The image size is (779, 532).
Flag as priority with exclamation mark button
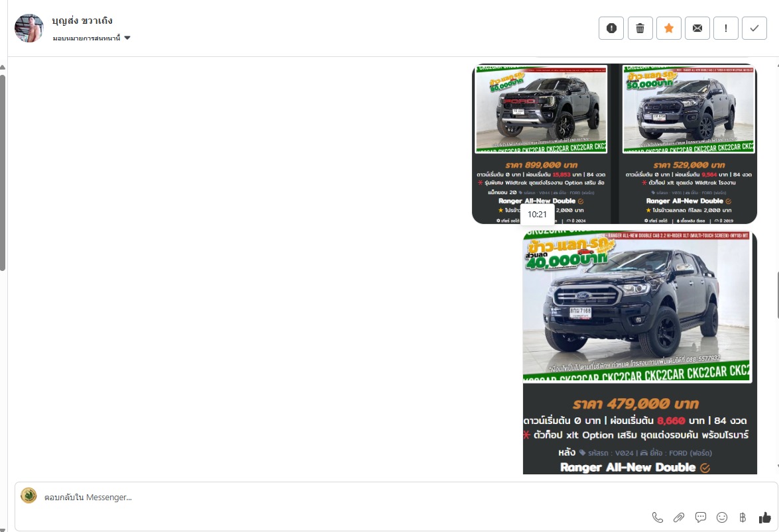point(726,28)
